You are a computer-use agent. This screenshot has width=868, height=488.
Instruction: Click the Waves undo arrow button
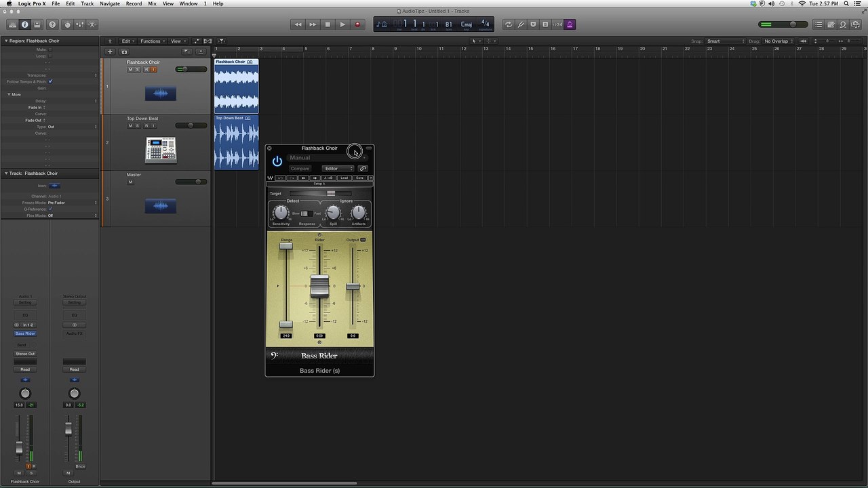point(280,178)
